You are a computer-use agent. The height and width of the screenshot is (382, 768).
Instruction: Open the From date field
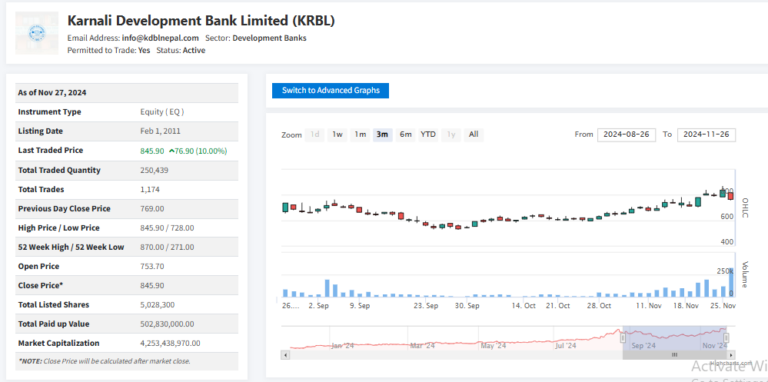click(x=626, y=135)
